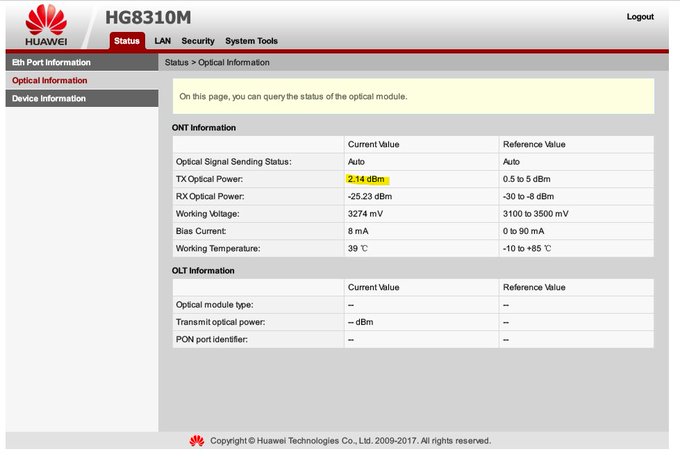Screen dimensions: 680x456
Task: Click the HG8310M model title
Action: tap(148, 17)
